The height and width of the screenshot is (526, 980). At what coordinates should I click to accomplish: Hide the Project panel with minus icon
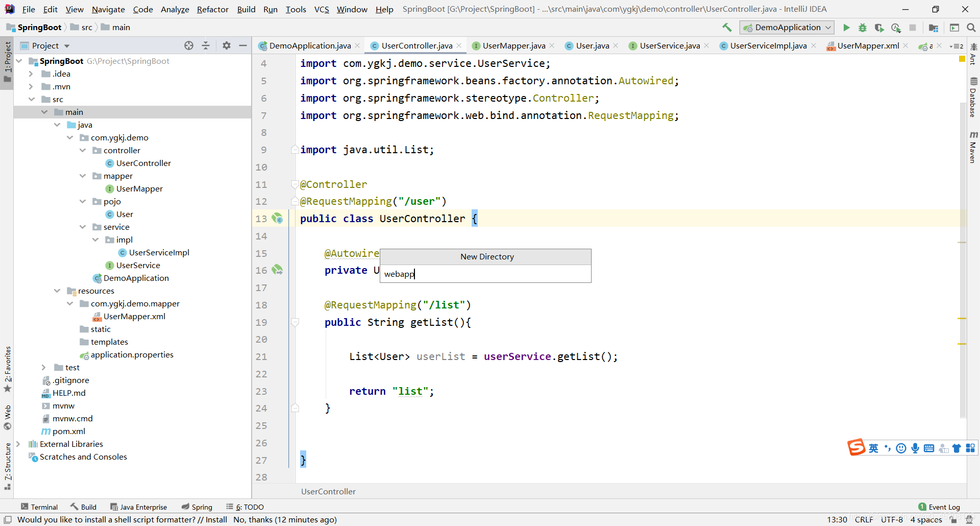point(243,45)
